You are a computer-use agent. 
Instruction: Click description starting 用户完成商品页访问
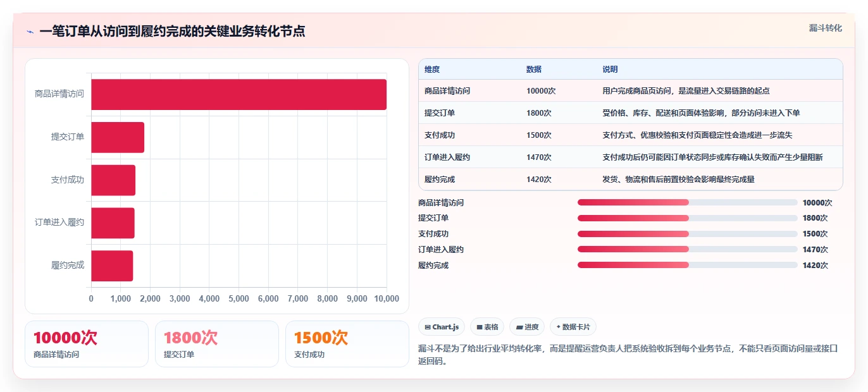[686, 91]
